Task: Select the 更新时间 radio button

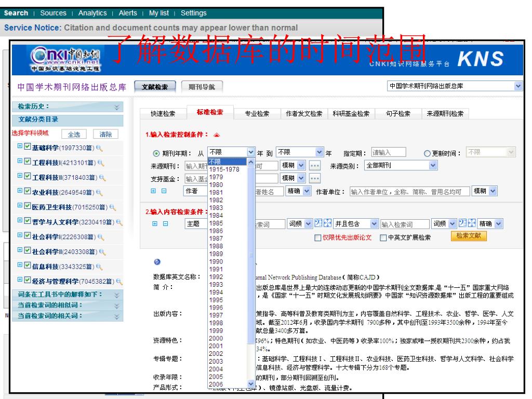Action: (427, 153)
